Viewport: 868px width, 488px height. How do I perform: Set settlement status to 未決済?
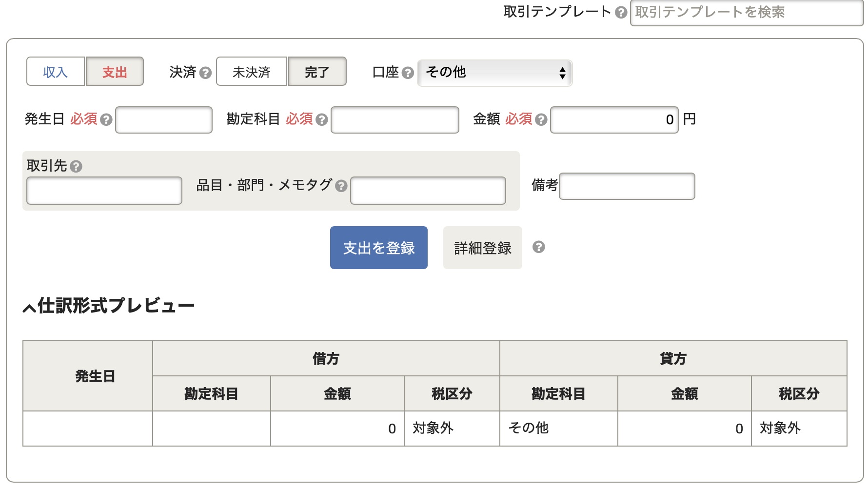pos(251,72)
